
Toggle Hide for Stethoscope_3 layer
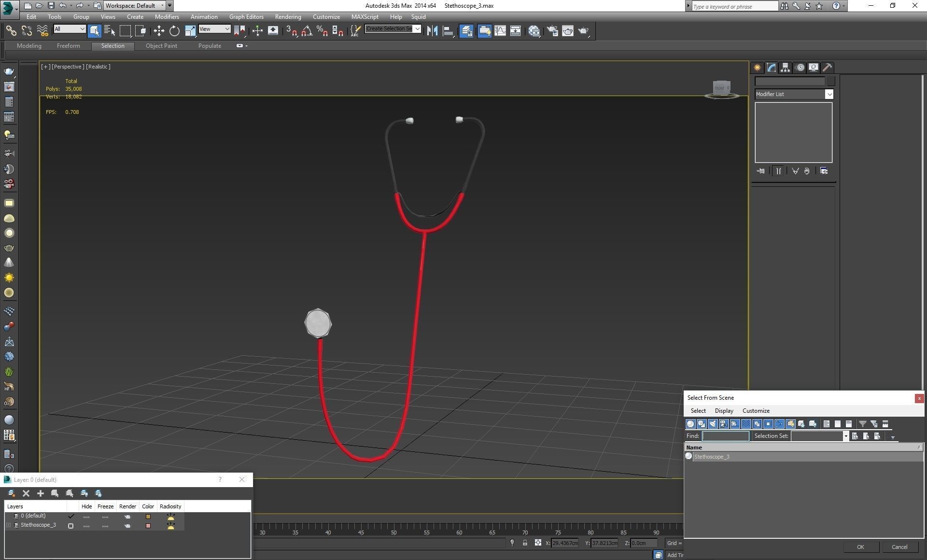(86, 526)
